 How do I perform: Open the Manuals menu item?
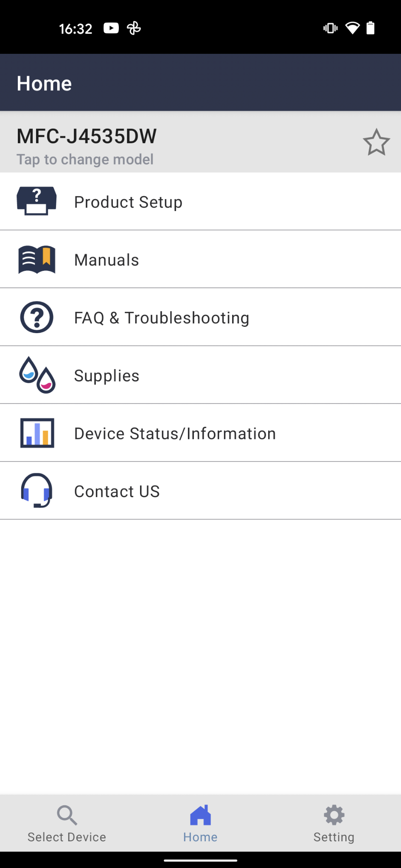[107, 260]
